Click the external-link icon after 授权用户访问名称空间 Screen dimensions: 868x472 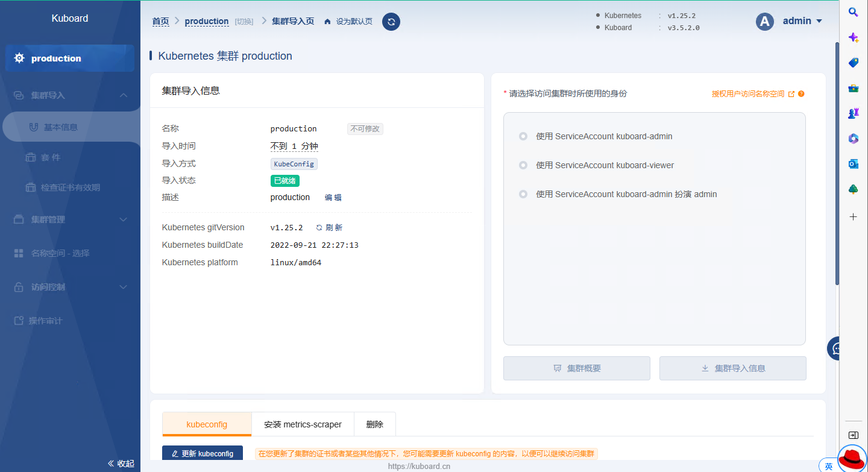791,94
